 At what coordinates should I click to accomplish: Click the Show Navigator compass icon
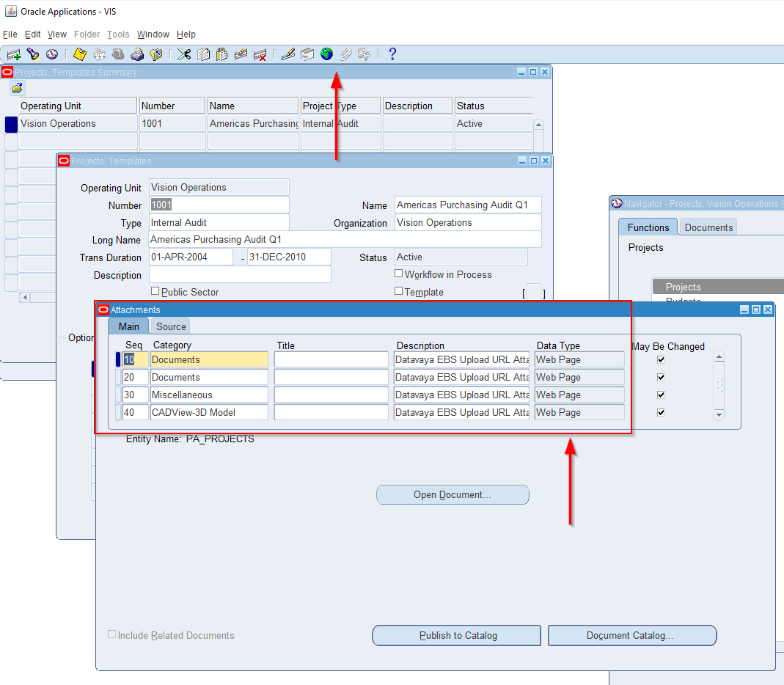pyautogui.click(x=52, y=54)
